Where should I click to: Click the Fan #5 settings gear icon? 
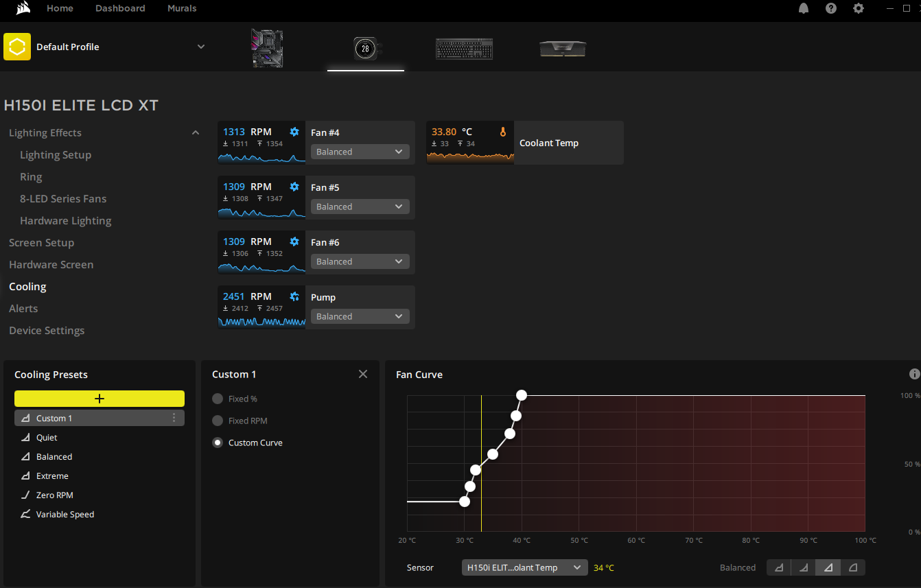click(x=294, y=187)
